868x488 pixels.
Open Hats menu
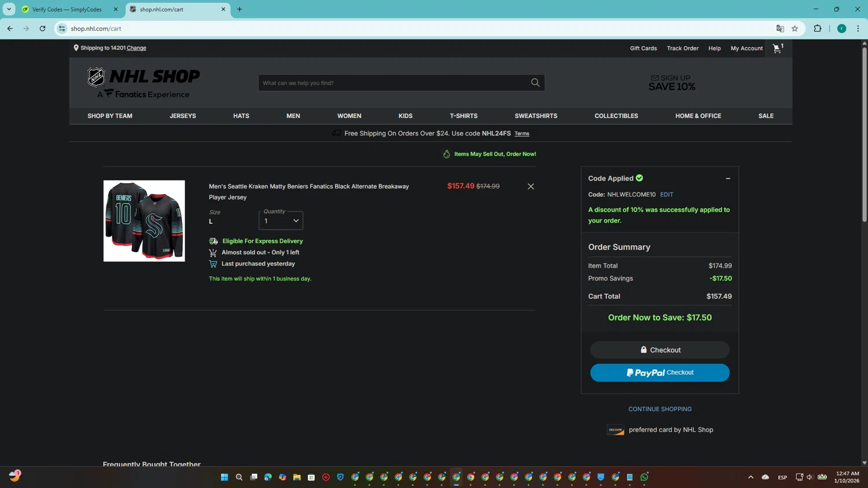coord(241,116)
